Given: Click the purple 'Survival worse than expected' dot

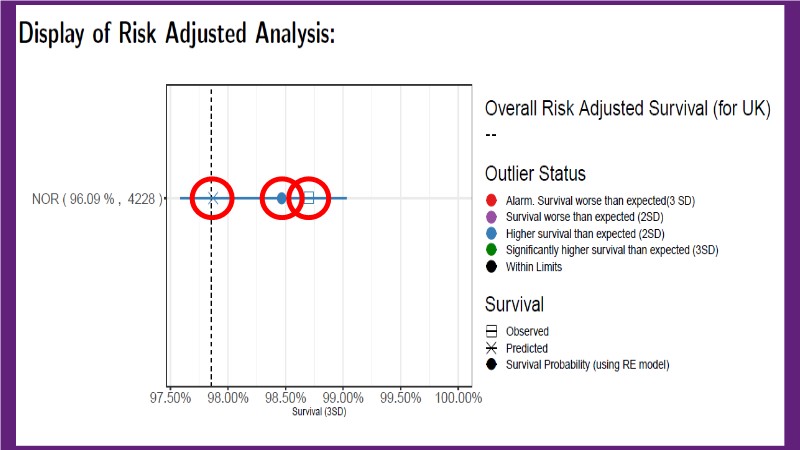Looking at the screenshot, I should coord(491,217).
